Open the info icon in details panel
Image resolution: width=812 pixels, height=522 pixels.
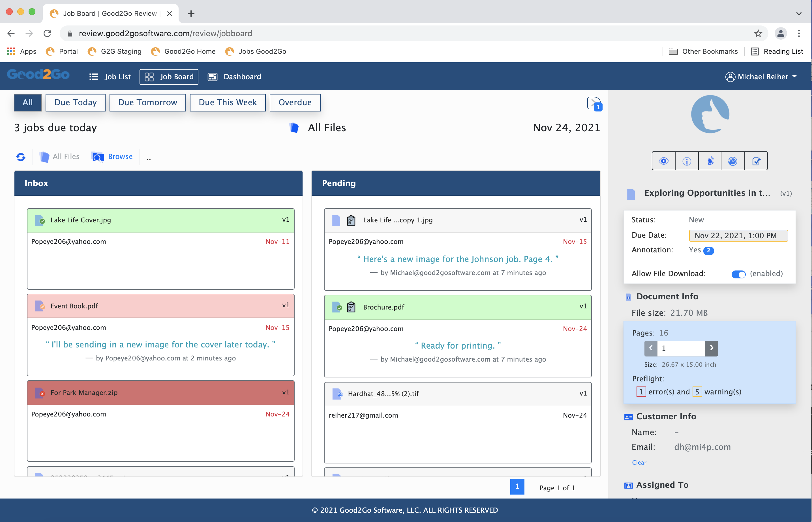coord(687,161)
